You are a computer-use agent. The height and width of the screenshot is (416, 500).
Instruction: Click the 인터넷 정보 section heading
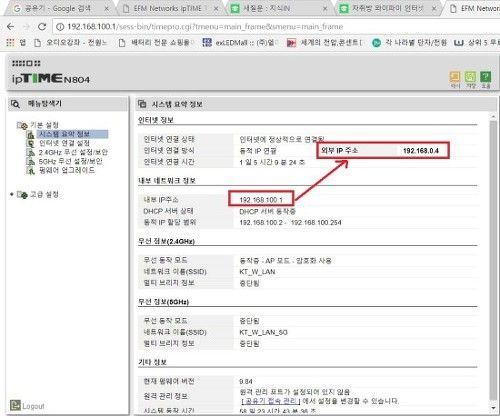click(156, 120)
